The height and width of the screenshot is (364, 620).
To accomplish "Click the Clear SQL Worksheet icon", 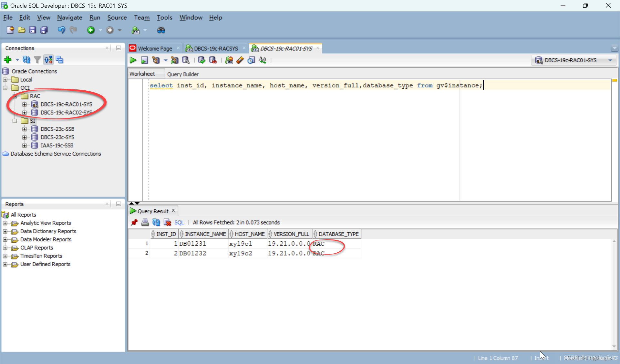I will (x=239, y=60).
